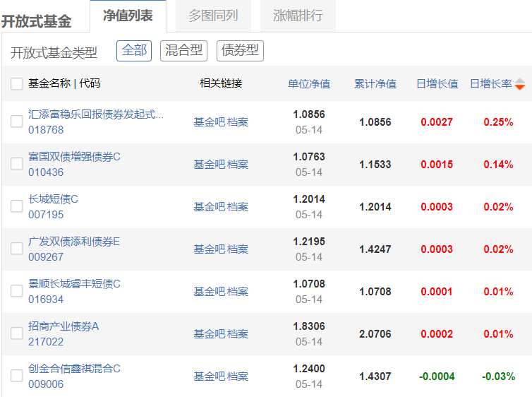Screen dimensions: 532x397
Task: Click daily growth value 0.0015
Action: (437, 165)
